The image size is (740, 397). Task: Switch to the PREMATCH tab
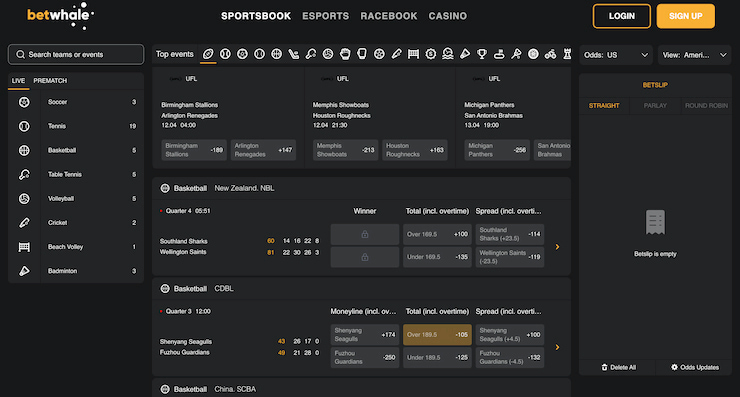click(50, 81)
